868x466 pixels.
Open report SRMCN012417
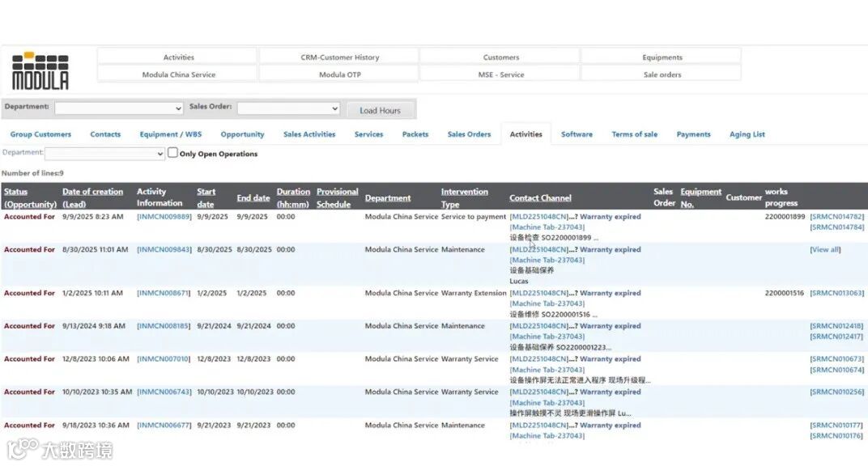click(836, 336)
